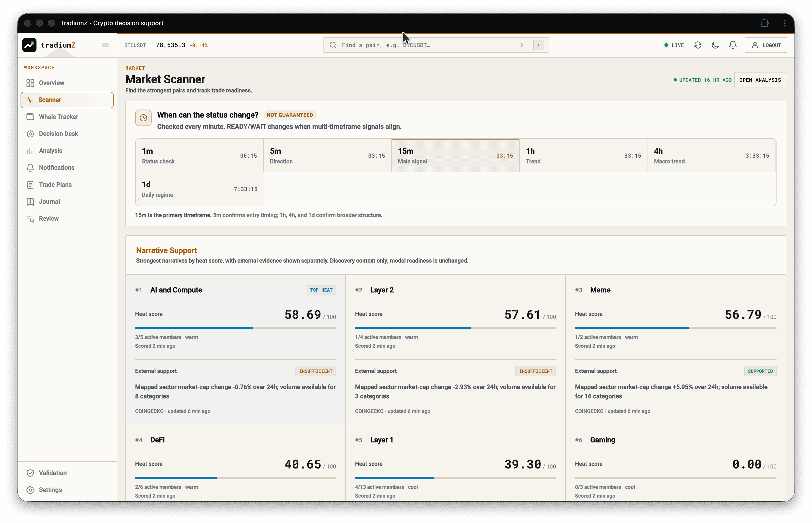The width and height of the screenshot is (812, 523).
Task: Collapse the sidebar with hamburger icon
Action: (x=105, y=45)
